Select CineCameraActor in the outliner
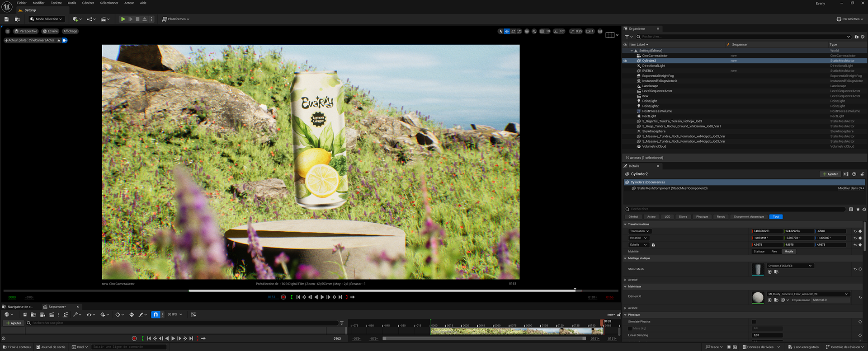Image resolution: width=868 pixels, height=351 pixels. (655, 56)
